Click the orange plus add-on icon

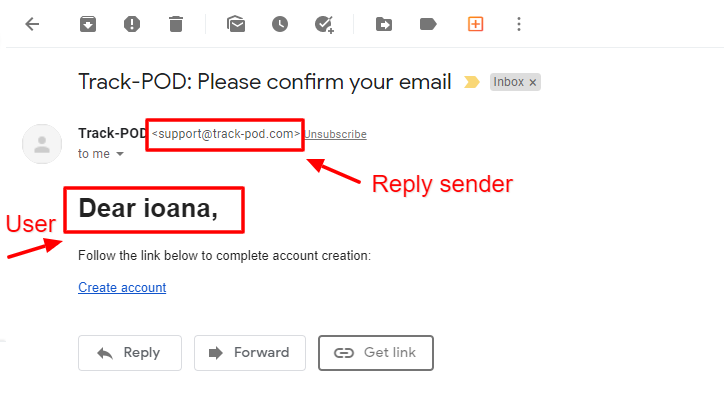coord(476,24)
